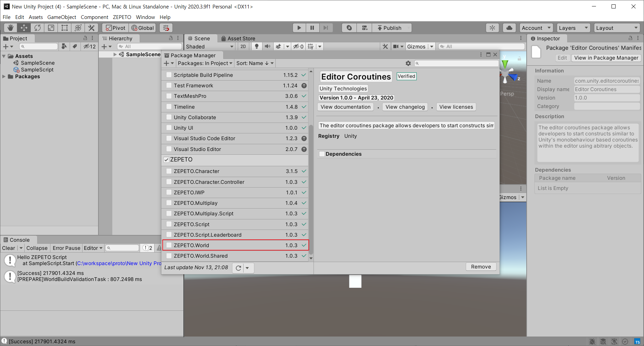Lock the Inspector panel
The image size is (644, 346).
(x=630, y=38)
